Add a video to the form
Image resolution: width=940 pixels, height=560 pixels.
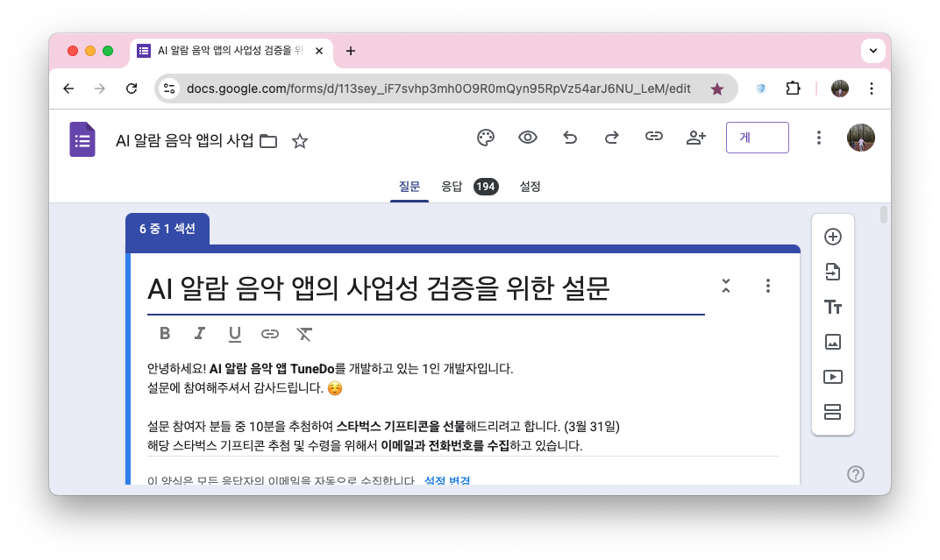point(833,377)
